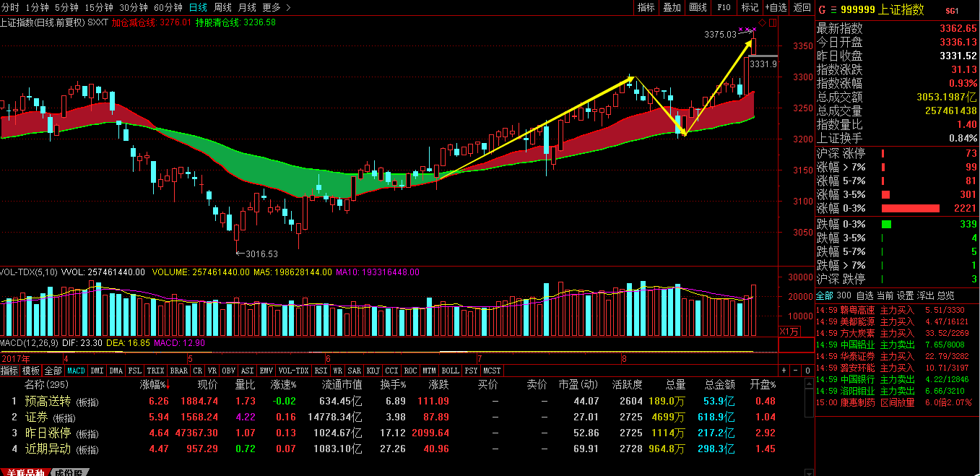Viewport: 980px width, 476px height.
Task: Click the +自选 button
Action: (x=775, y=7)
